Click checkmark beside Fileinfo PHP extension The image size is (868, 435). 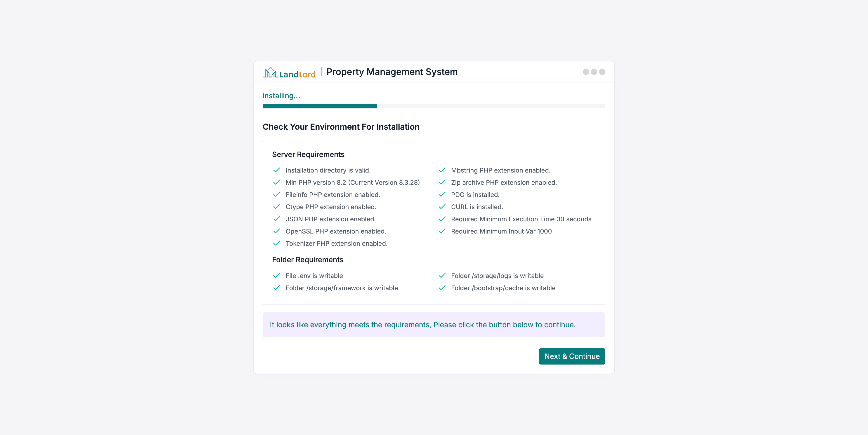[277, 195]
